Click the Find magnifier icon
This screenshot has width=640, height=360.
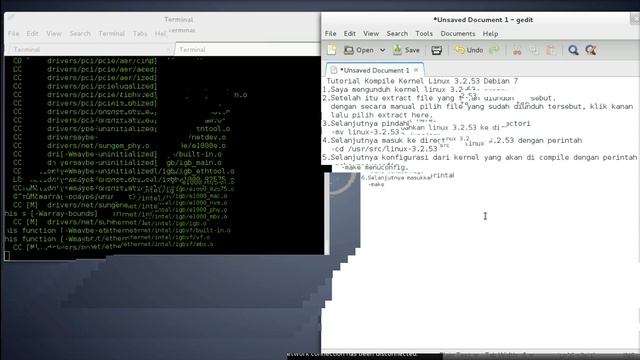[573, 50]
